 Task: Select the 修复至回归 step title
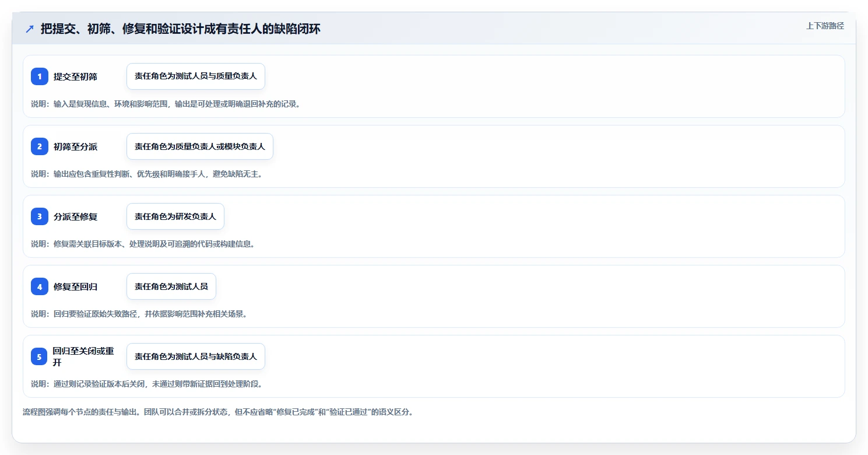coord(76,286)
